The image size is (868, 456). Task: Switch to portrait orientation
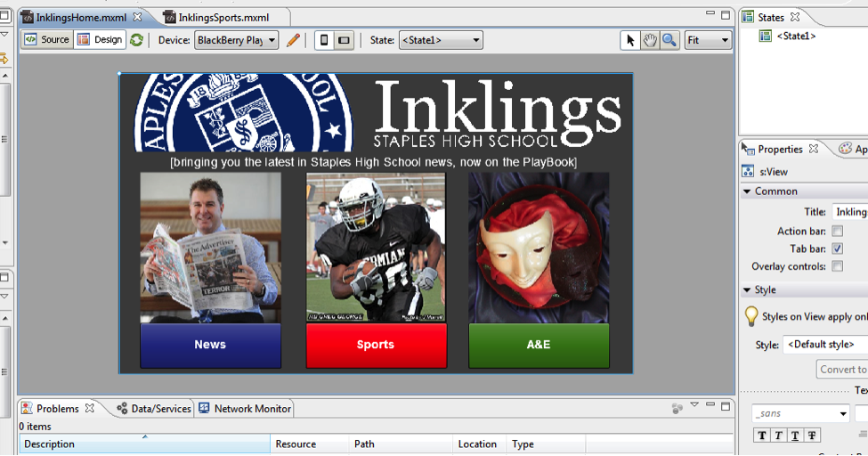[324, 40]
